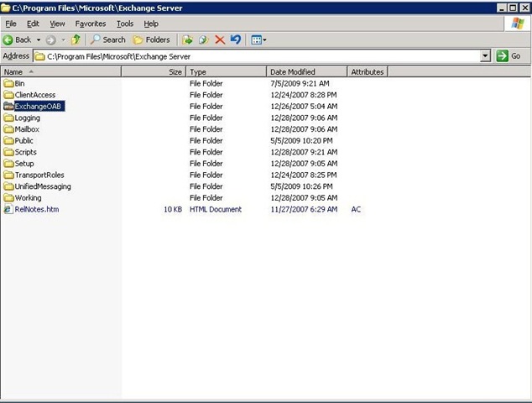Sort by the Size column header
This screenshot has height=403, width=532.
(154, 72)
